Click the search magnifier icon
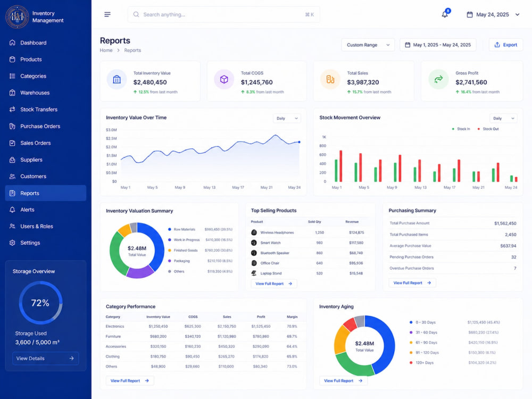The width and height of the screenshot is (532, 399). tap(136, 14)
